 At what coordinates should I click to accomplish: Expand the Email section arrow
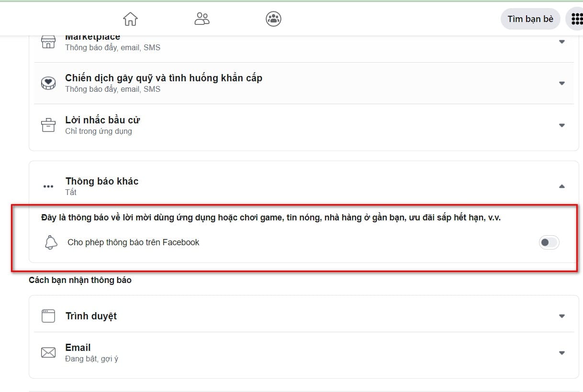(562, 353)
